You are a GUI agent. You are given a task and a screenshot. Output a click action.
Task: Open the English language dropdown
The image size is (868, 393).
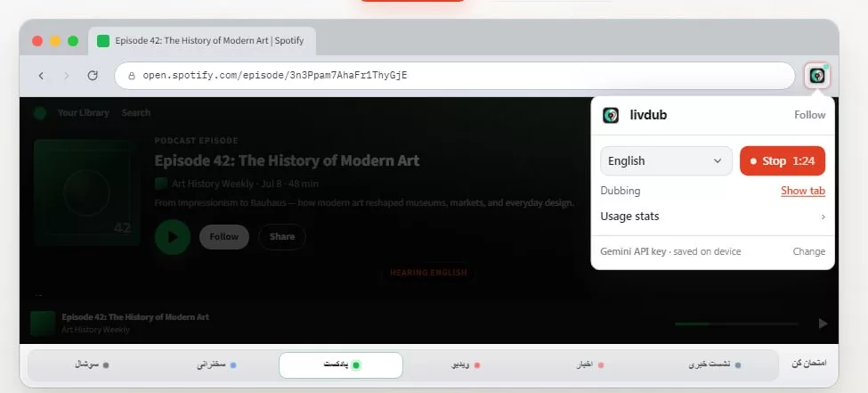(667, 160)
